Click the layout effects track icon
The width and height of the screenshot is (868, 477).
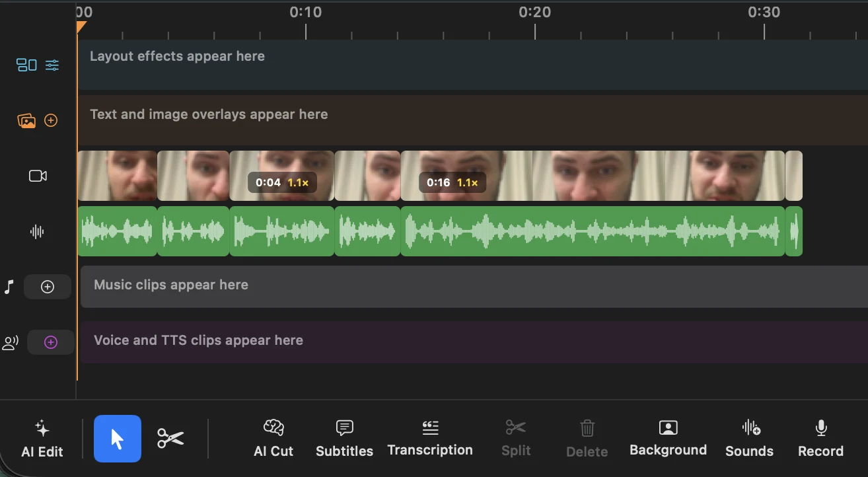tap(26, 65)
